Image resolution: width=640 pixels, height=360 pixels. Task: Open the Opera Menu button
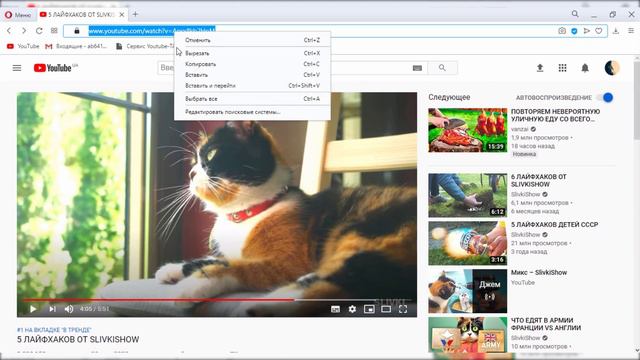[18, 15]
